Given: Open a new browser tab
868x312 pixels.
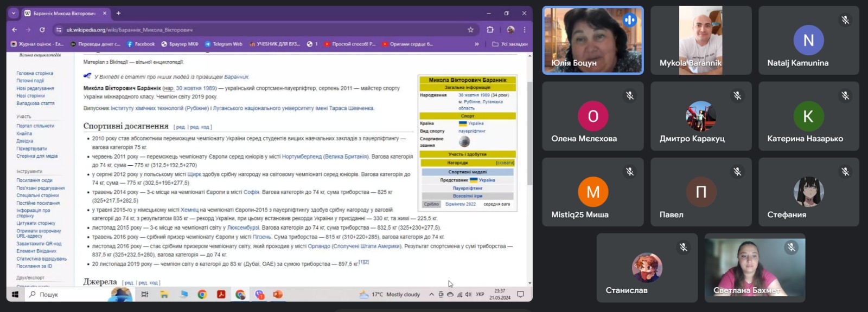Looking at the screenshot, I should pos(118,14).
